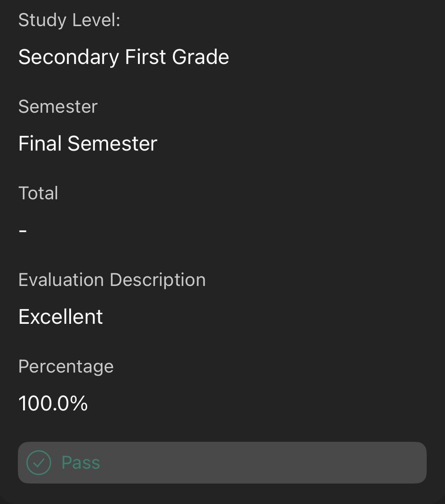The image size is (445, 504).
Task: Tap the word Secondary in study level
Action: (x=69, y=57)
